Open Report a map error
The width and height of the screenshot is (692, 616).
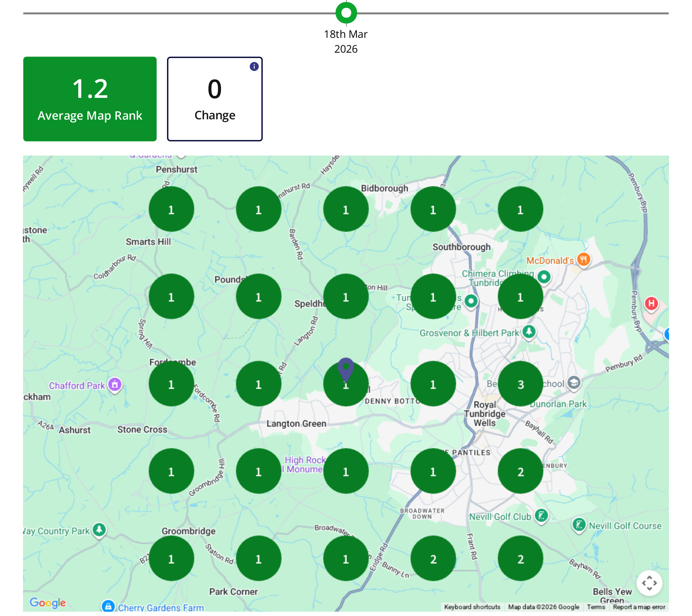click(639, 607)
